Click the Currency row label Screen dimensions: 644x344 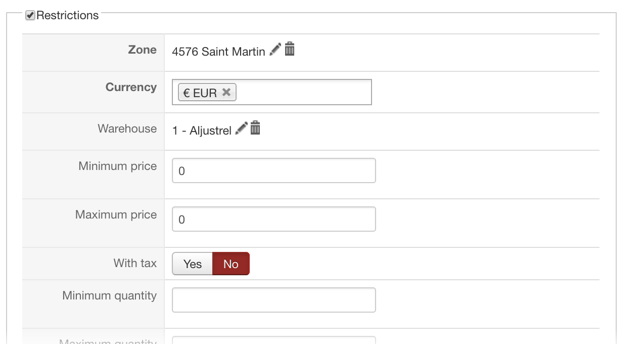point(131,87)
